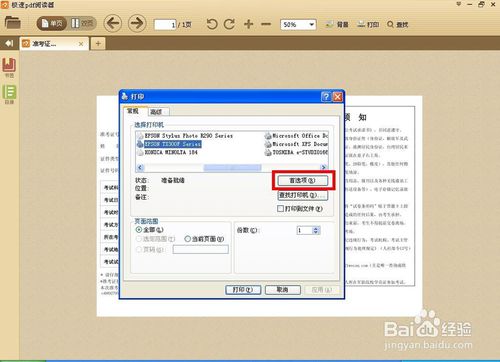Click the help question mark in the print dialog

pos(326,97)
